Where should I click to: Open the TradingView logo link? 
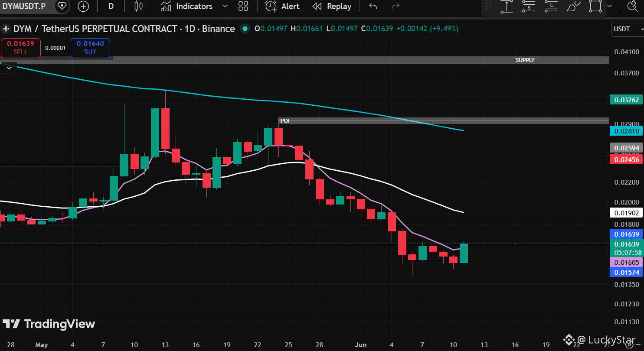[49, 324]
